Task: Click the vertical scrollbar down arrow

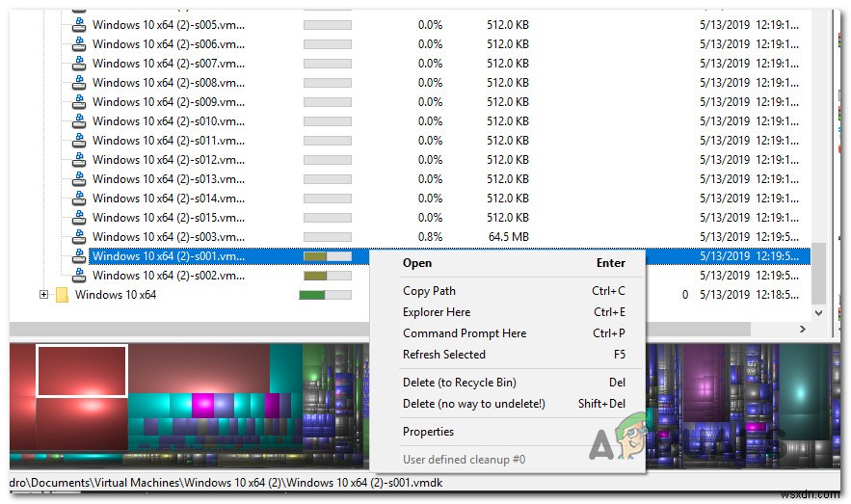Action: click(818, 313)
